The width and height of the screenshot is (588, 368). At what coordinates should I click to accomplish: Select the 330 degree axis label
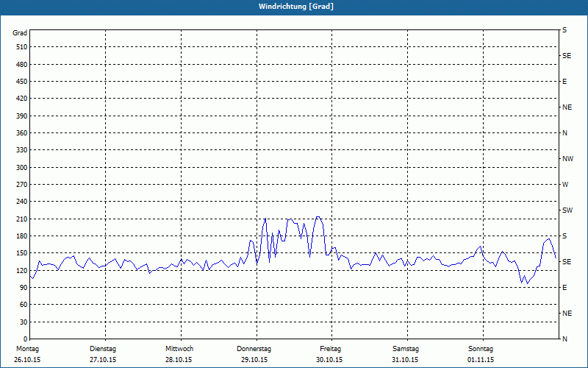coord(22,150)
